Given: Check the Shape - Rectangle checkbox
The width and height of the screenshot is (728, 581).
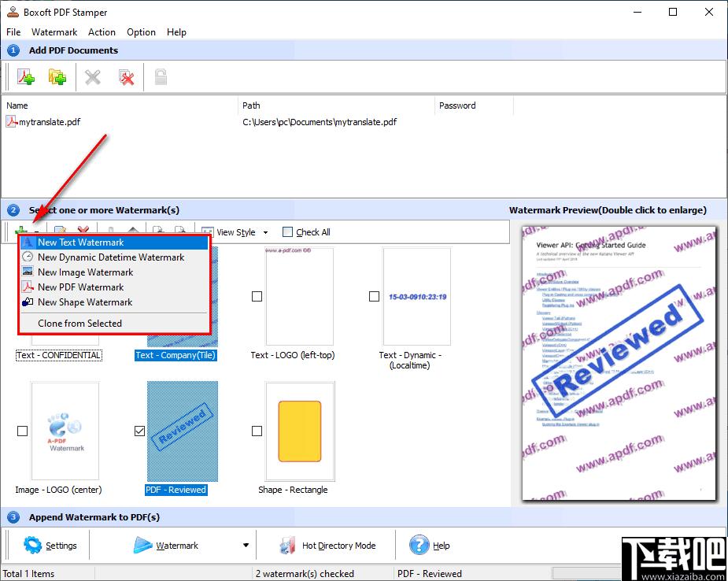Looking at the screenshot, I should pyautogui.click(x=257, y=431).
